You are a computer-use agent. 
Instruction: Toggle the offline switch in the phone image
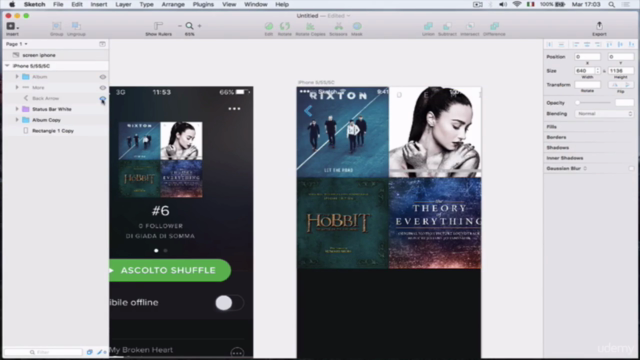(x=229, y=303)
